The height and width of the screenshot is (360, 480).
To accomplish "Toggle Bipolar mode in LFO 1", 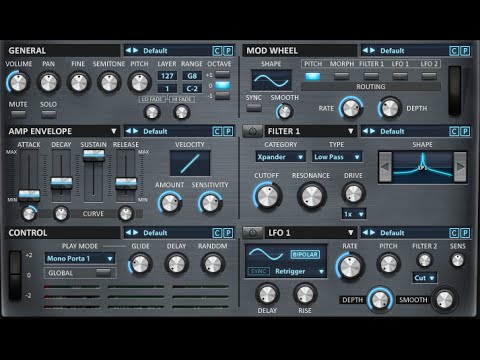I will point(305,254).
